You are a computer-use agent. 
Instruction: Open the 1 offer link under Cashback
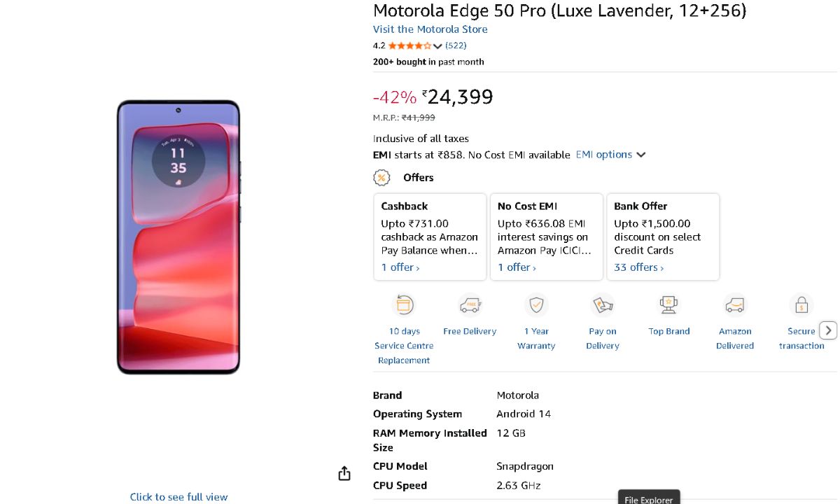click(x=400, y=267)
